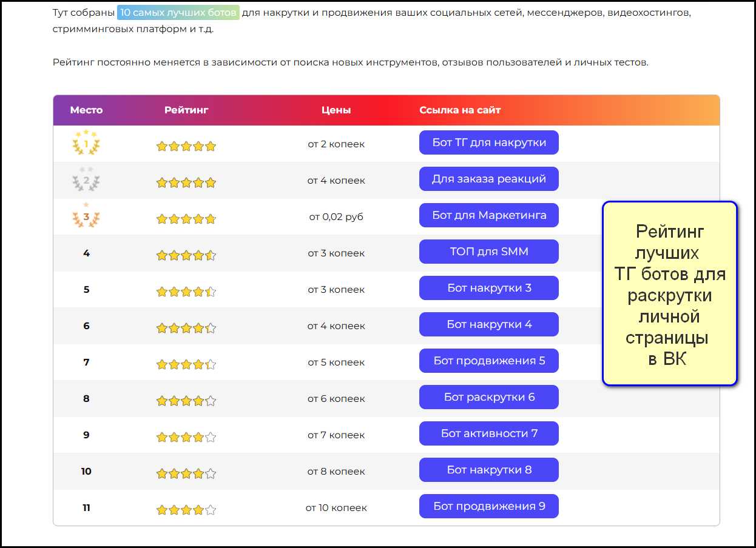
Task: Click the star rating for place 8
Action: (x=186, y=401)
